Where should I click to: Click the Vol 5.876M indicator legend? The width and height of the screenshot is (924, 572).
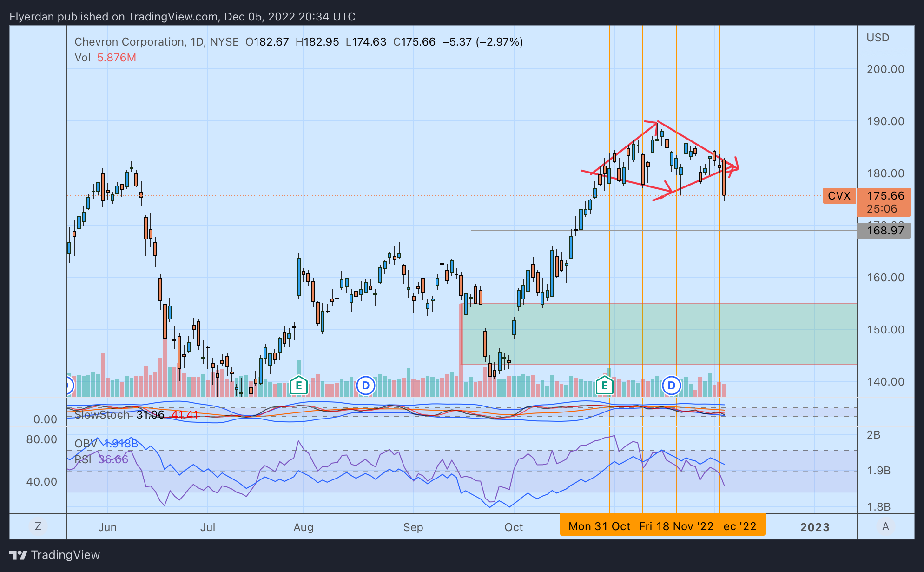coord(106,58)
